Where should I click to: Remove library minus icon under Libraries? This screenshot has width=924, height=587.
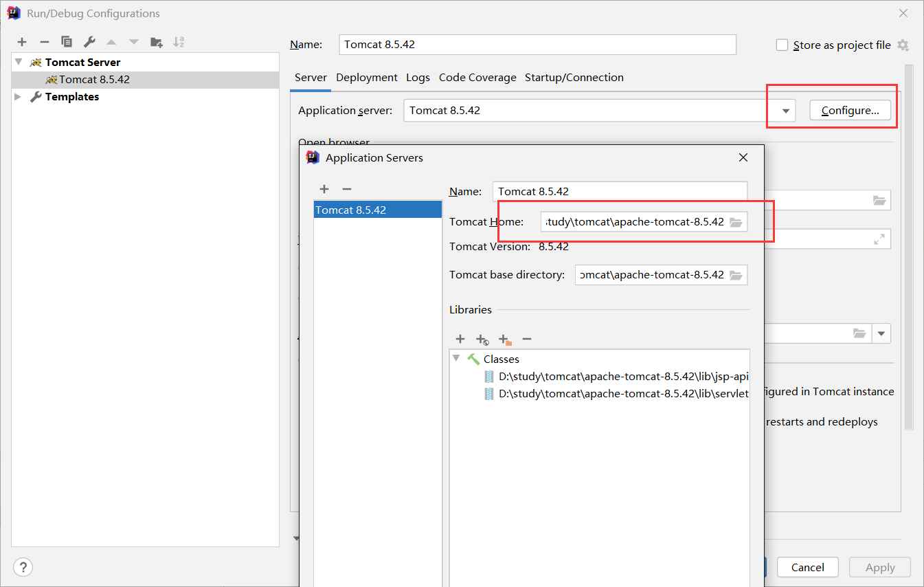(x=527, y=339)
